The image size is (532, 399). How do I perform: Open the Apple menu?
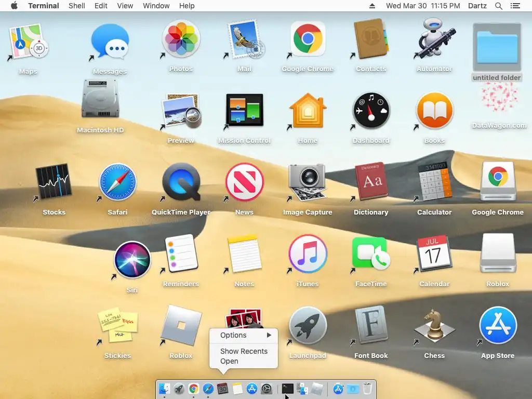coord(14,6)
